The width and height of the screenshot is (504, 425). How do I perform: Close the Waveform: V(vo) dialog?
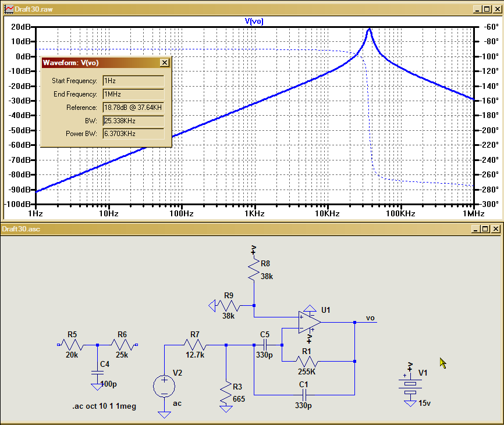pos(165,63)
